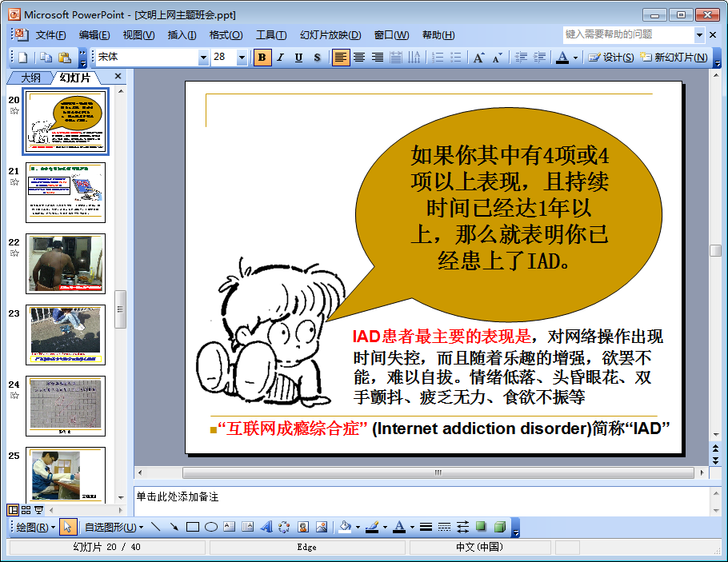Toggle Align Right button
The height and width of the screenshot is (562, 728).
click(x=378, y=58)
